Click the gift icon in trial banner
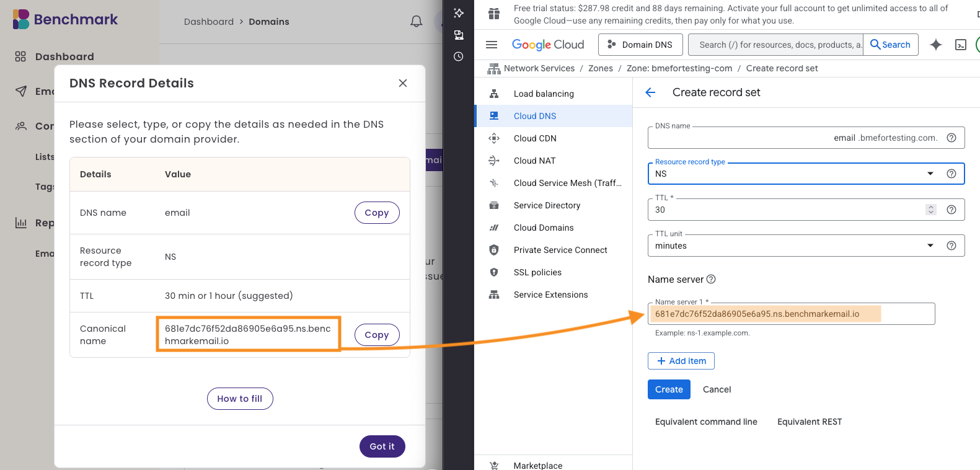 [x=494, y=14]
